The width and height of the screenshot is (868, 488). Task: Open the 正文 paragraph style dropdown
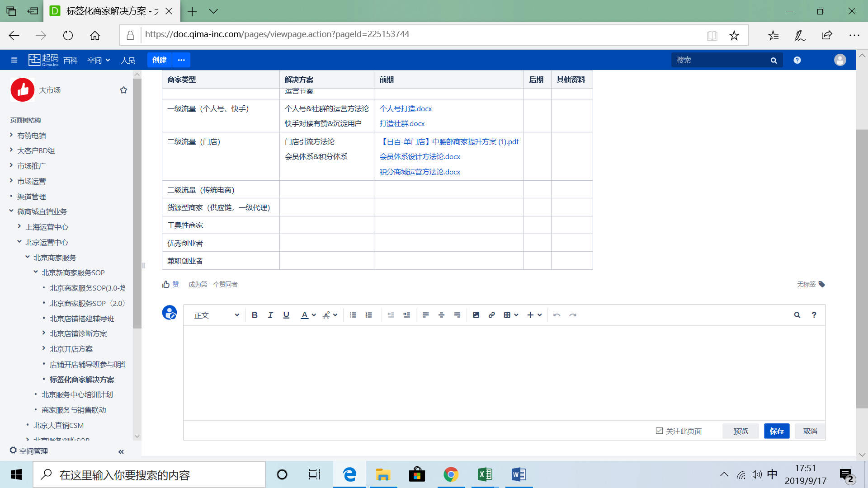point(216,315)
